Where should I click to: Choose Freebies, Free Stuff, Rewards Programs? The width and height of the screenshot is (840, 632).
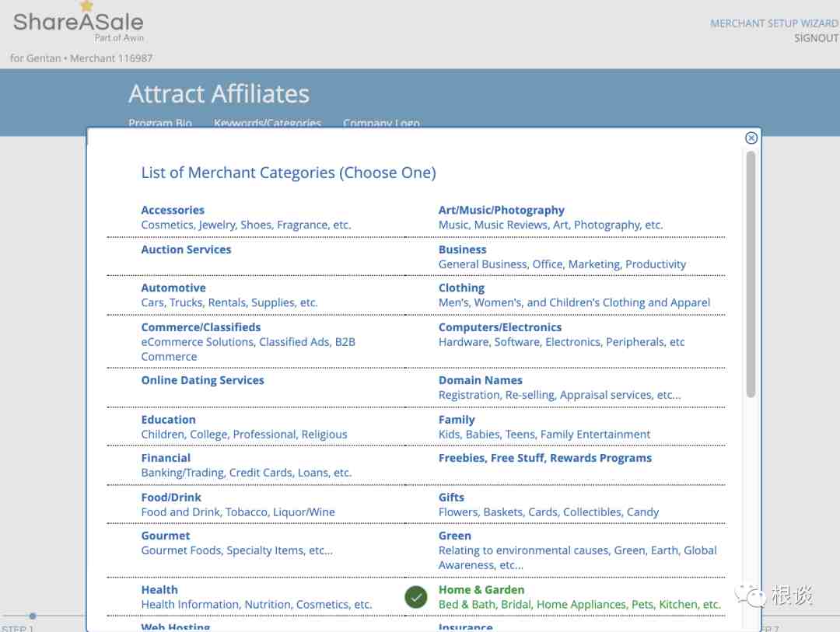544,458
